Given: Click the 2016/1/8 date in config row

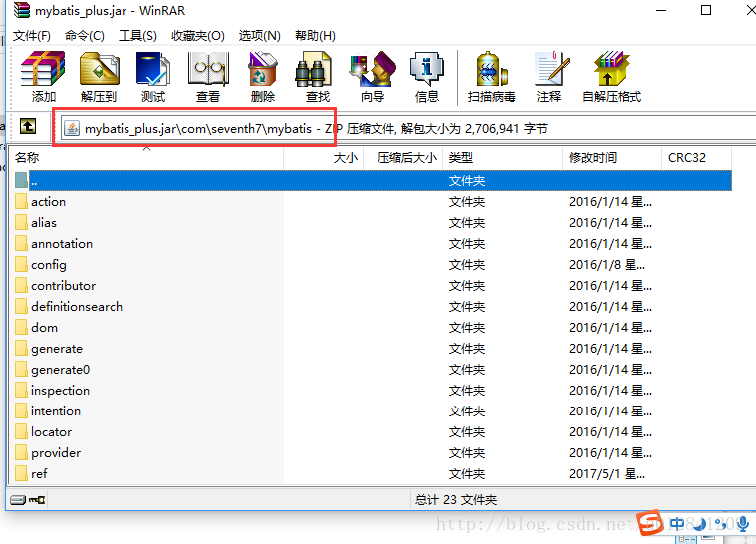Looking at the screenshot, I should [x=607, y=264].
